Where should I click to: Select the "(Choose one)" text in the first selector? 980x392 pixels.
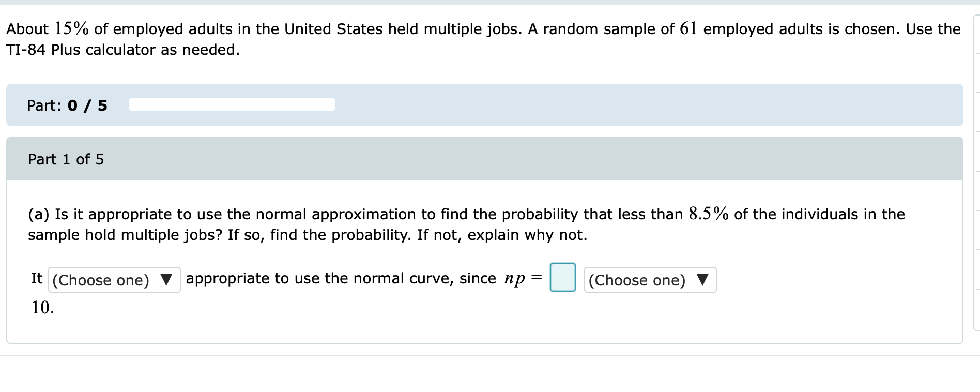[101, 280]
